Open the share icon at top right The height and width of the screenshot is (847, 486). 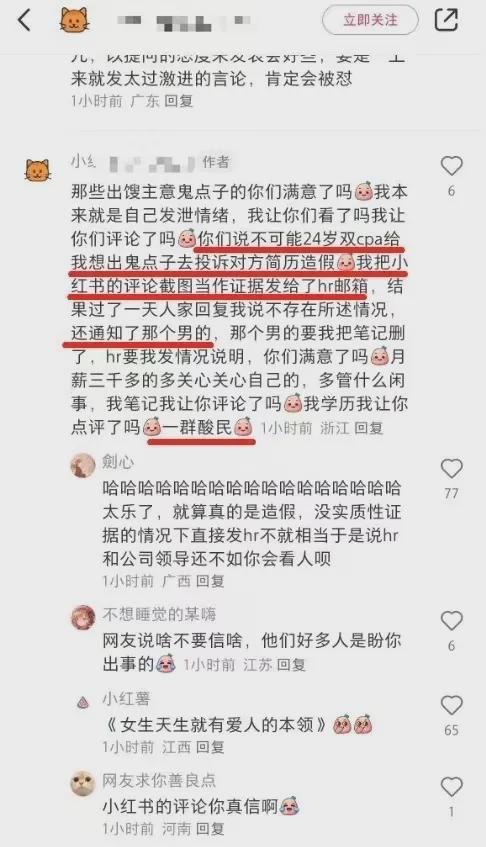point(447,20)
